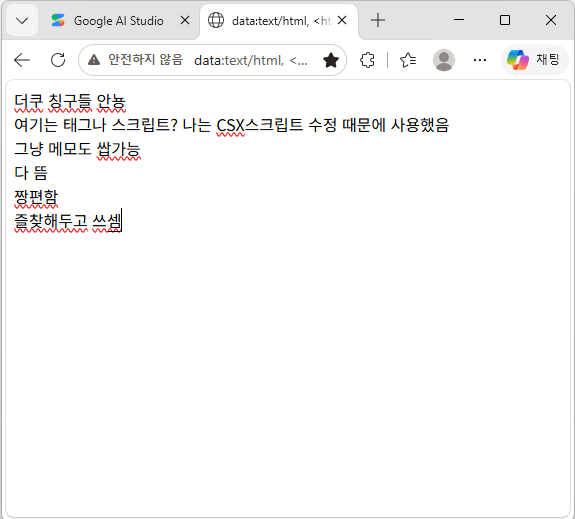Click the misspelled word CSX in text
Screen dimensions: 575x519
coord(230,125)
